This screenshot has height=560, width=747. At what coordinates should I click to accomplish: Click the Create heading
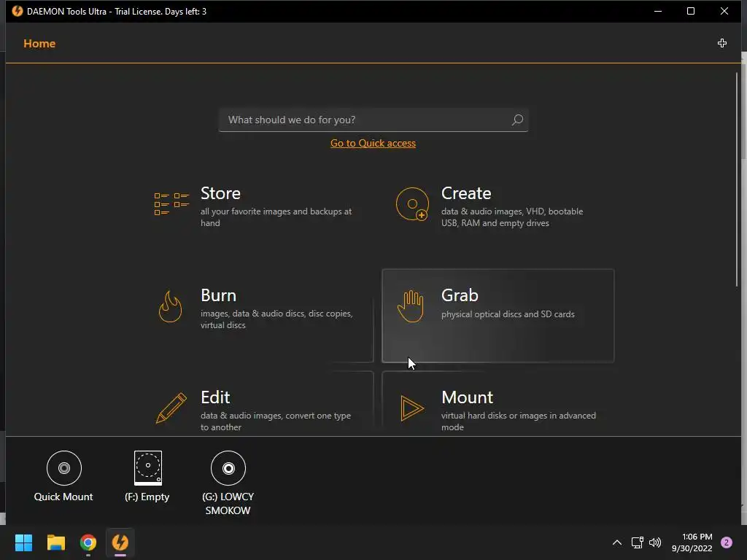point(466,193)
